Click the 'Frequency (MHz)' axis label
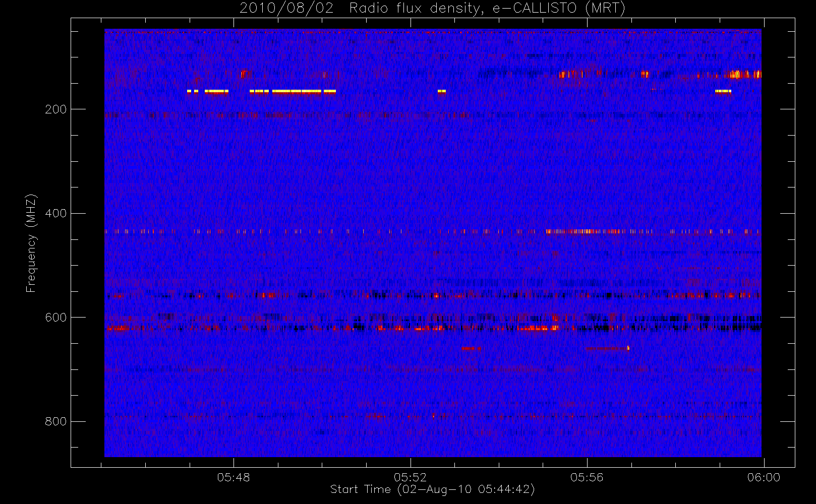The width and height of the screenshot is (816, 504). pos(31,243)
